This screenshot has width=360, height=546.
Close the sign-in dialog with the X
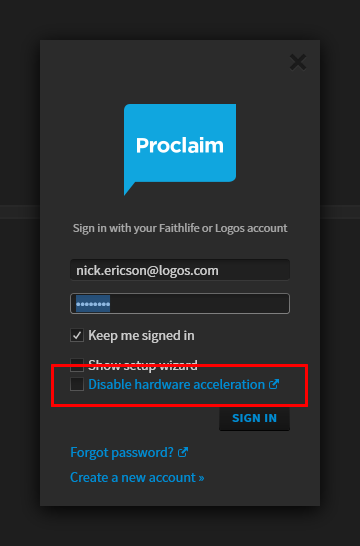point(298,62)
